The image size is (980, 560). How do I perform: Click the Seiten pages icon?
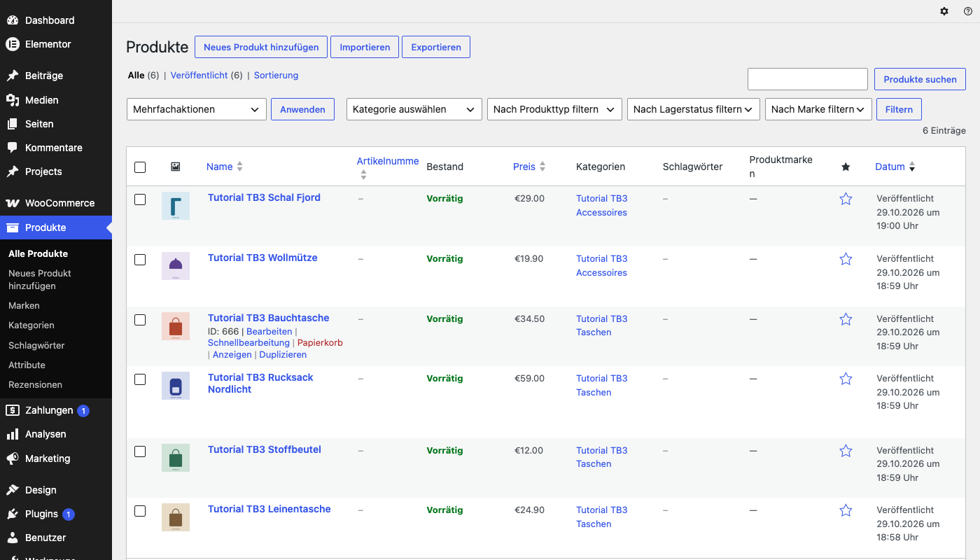13,124
